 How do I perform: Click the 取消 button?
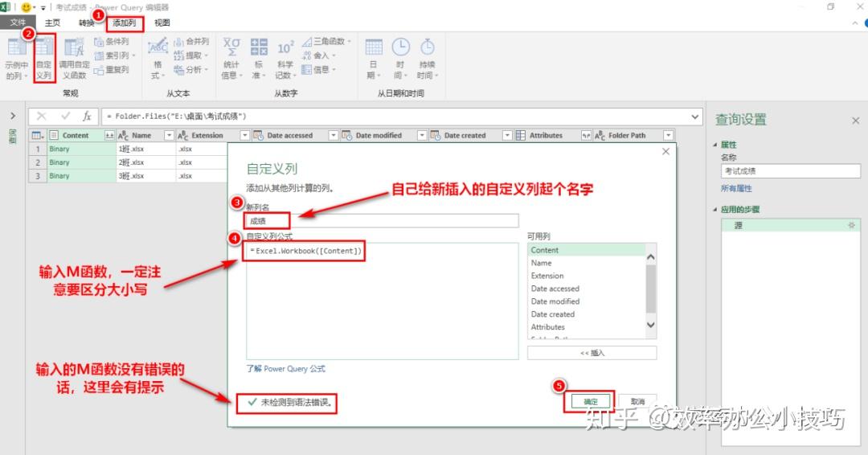[637, 401]
